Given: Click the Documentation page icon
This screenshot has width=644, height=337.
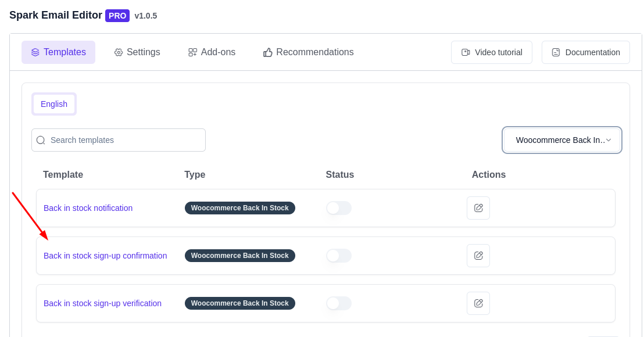Looking at the screenshot, I should pyautogui.click(x=556, y=52).
